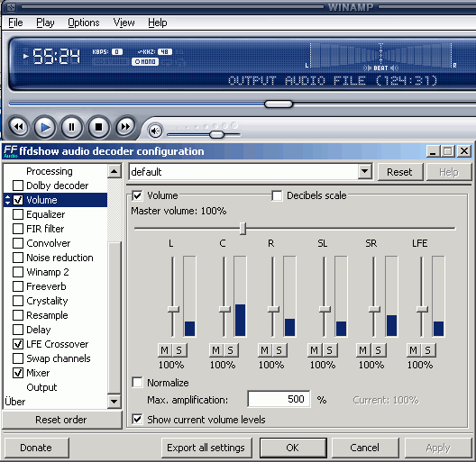
Task: Click Winamp speaker mute icon
Action: click(155, 131)
